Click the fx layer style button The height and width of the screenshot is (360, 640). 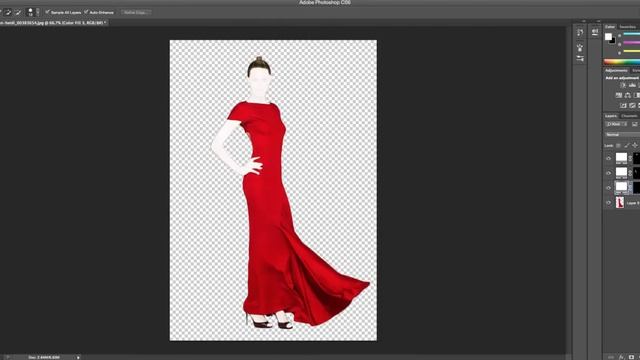point(621,357)
